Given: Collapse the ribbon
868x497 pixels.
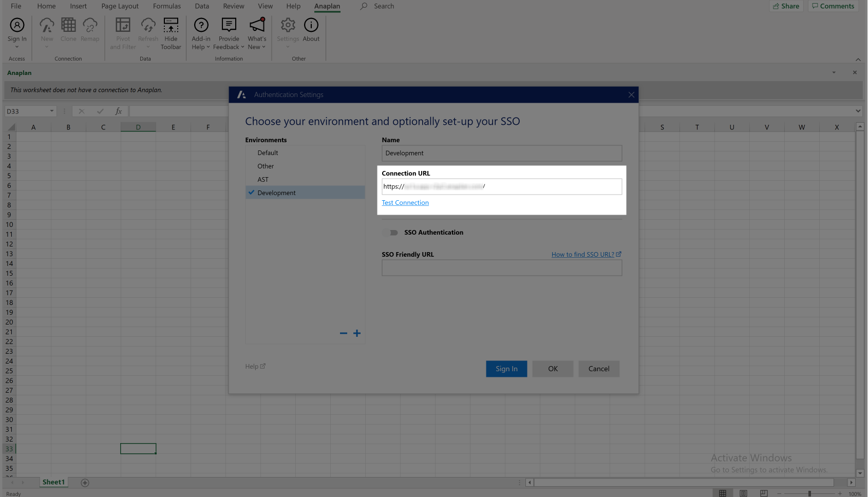Looking at the screenshot, I should [858, 59].
